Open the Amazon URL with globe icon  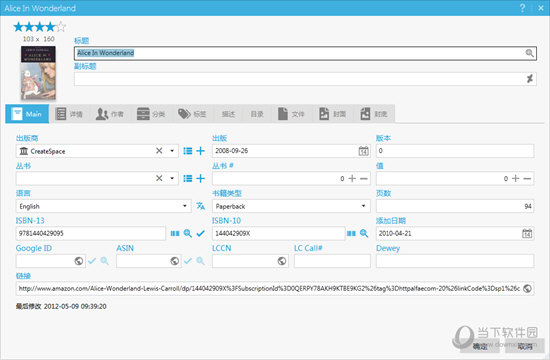[527, 288]
